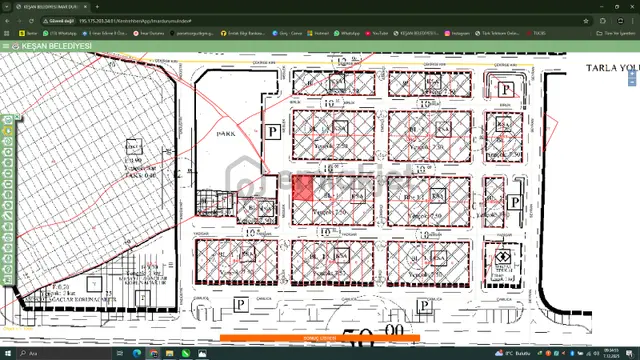
Task: Click the Güvenli değil security warning chip
Action: (x=59, y=21)
